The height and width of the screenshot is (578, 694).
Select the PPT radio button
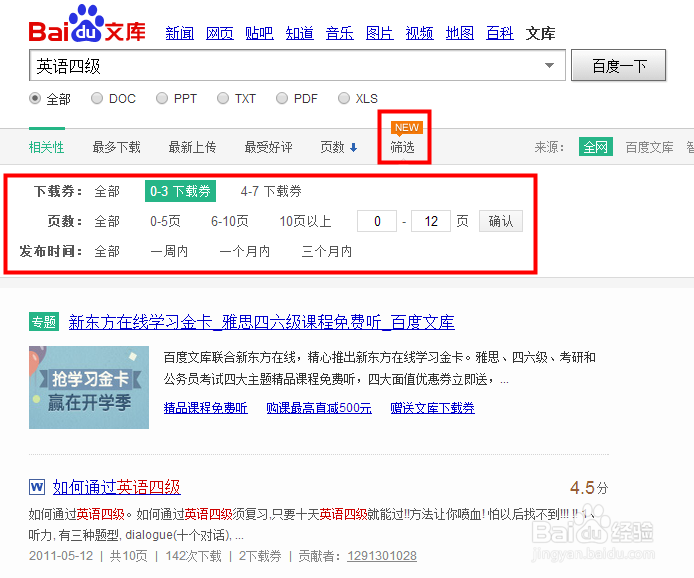162,98
